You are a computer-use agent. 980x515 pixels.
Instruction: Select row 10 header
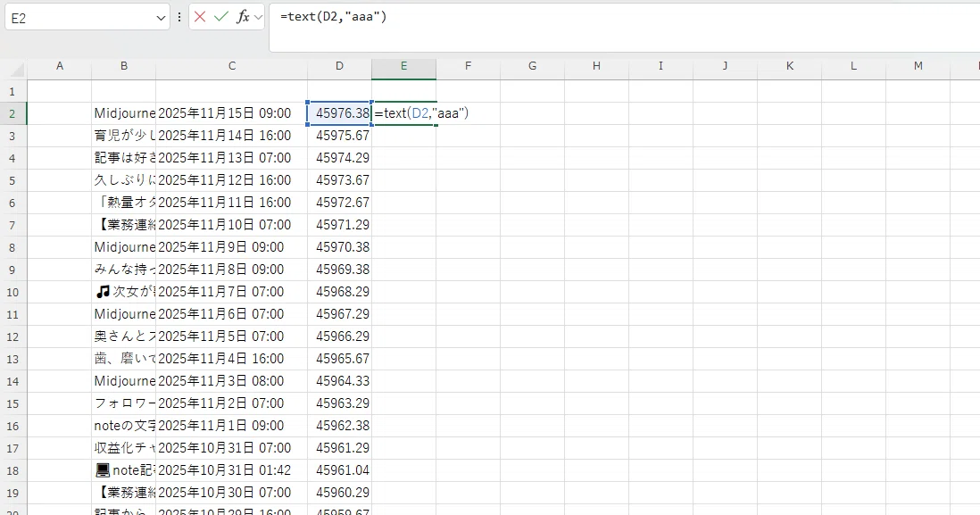click(x=13, y=292)
